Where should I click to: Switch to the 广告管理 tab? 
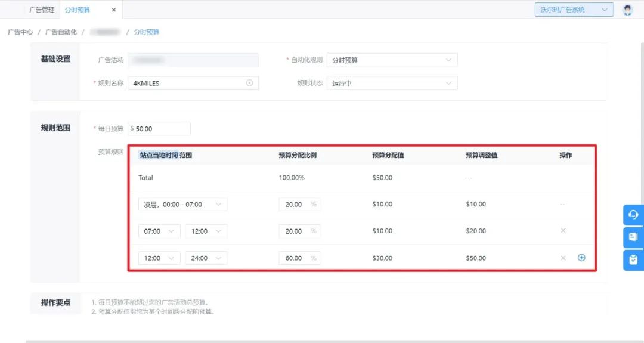[x=42, y=10]
